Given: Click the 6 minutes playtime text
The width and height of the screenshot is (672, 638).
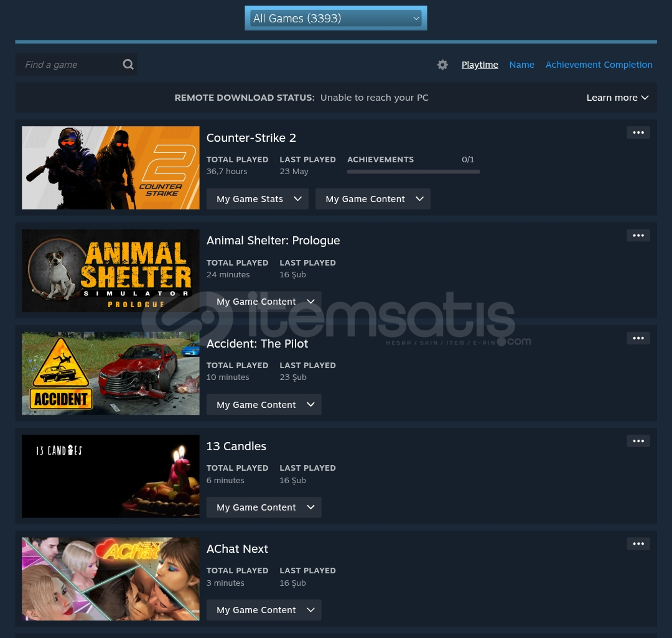Looking at the screenshot, I should (225, 480).
